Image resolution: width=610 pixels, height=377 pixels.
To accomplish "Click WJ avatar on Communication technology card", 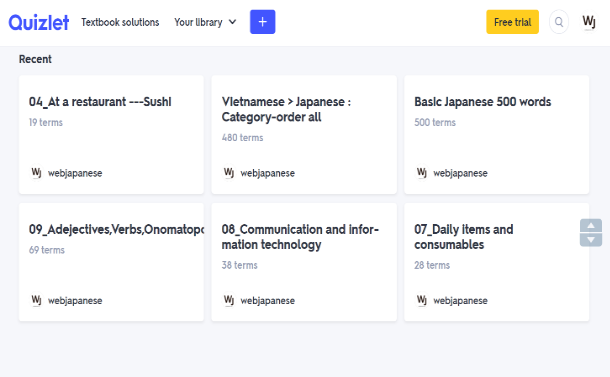I will (x=229, y=300).
